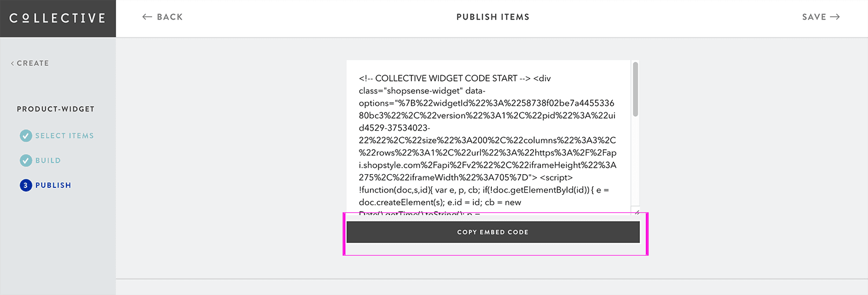Viewport: 868px width, 295px height.
Task: Click the checkmark icon for Select Items
Action: point(25,136)
